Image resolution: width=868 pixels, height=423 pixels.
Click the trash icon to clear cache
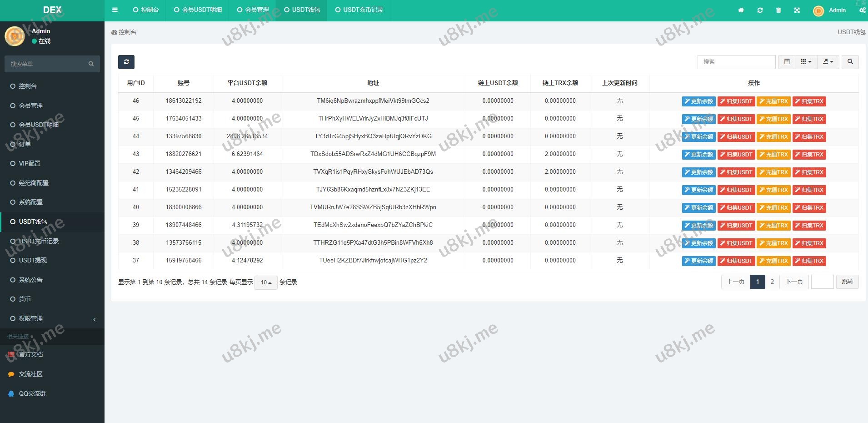point(778,10)
